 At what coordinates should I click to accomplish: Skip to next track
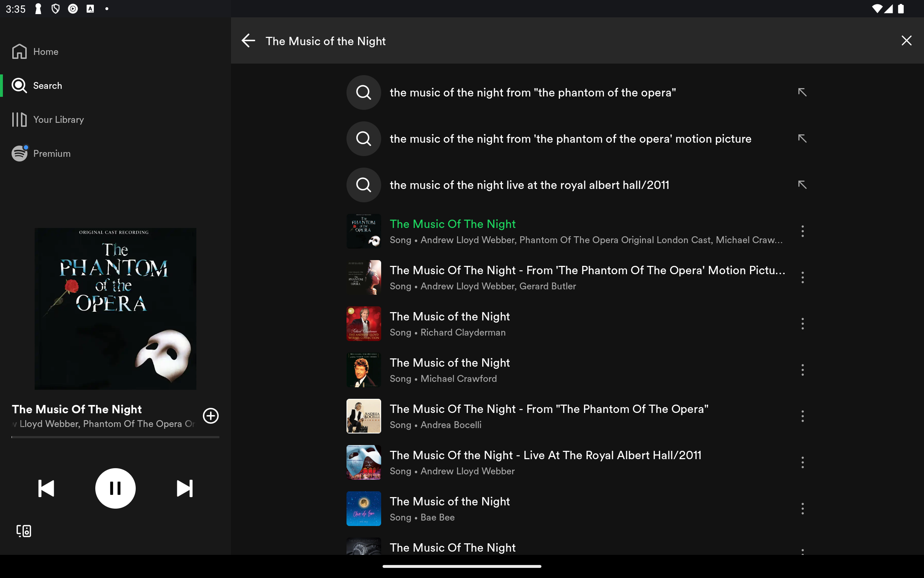tap(185, 488)
